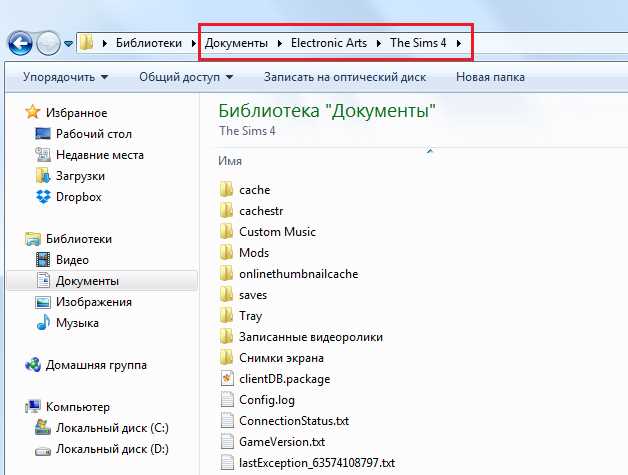Click the Компьютер icon in sidebar
Viewport: 628px width, 475px height.
pyautogui.click(x=32, y=407)
